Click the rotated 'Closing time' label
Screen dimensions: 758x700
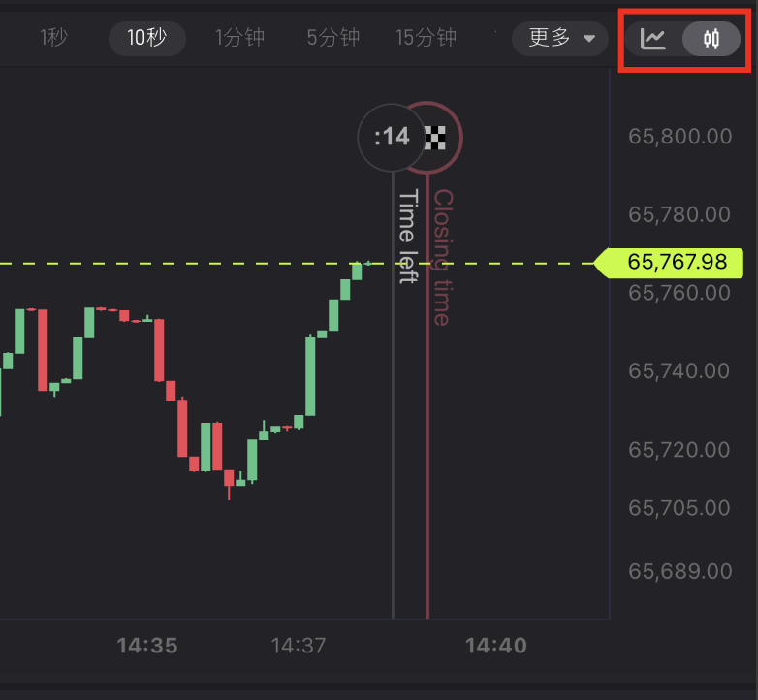pos(442,257)
